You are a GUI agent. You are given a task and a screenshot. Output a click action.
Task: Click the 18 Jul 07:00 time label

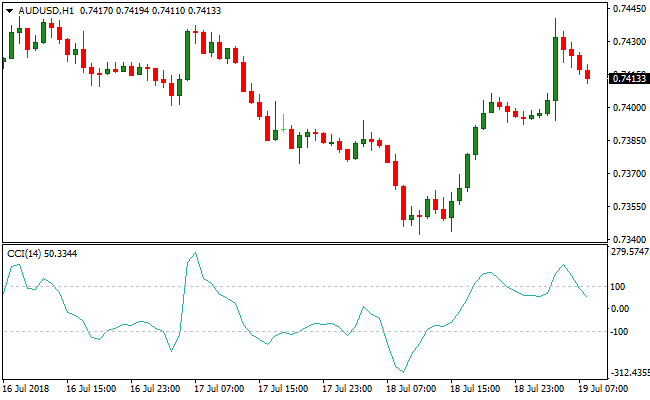[411, 389]
